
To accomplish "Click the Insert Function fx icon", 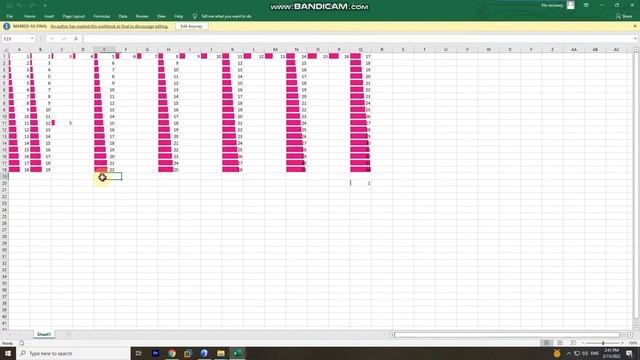I will pyautogui.click(x=76, y=39).
